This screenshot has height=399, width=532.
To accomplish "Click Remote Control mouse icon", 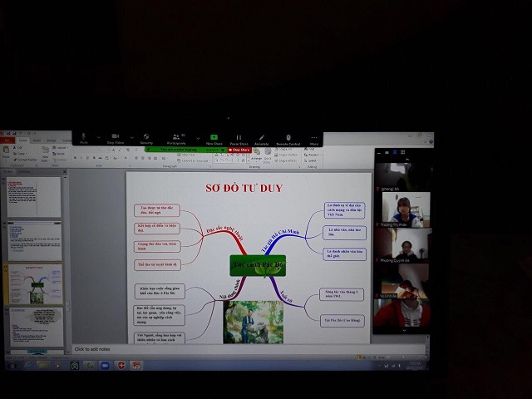I will pyautogui.click(x=288, y=137).
